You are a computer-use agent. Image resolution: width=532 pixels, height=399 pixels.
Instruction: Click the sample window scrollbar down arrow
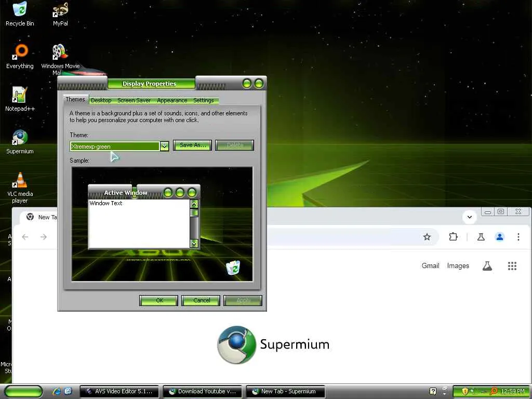click(194, 243)
